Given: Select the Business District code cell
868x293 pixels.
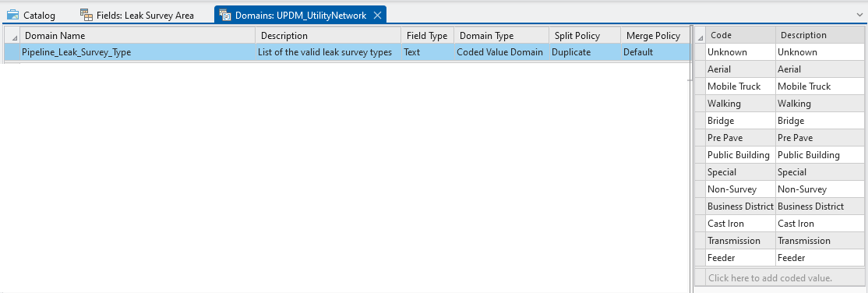Looking at the screenshot, I should pos(741,207).
